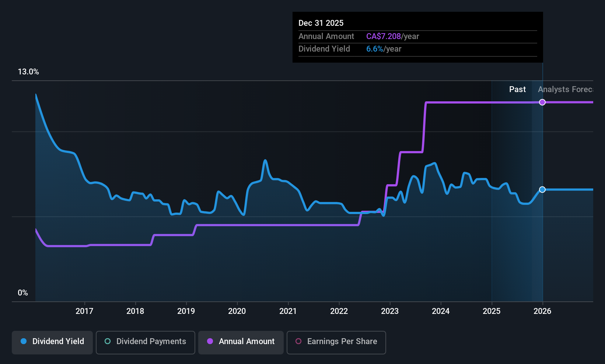Viewport: 605px width, 364px height.
Task: Click the CA$7.208/year value in tooltip
Action: pos(392,36)
